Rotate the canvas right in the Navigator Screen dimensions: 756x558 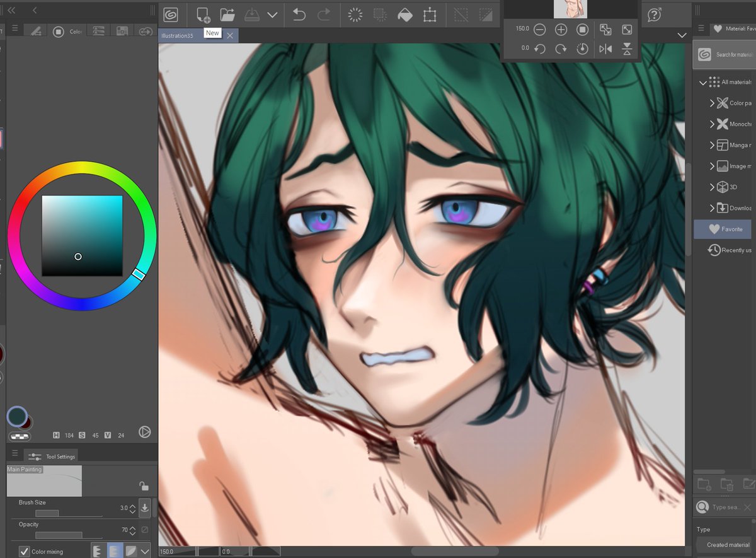561,49
